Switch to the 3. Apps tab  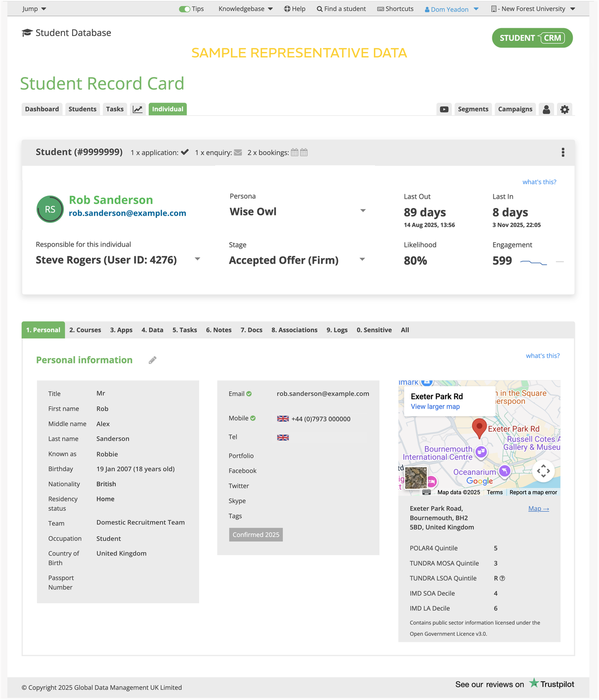tap(121, 330)
